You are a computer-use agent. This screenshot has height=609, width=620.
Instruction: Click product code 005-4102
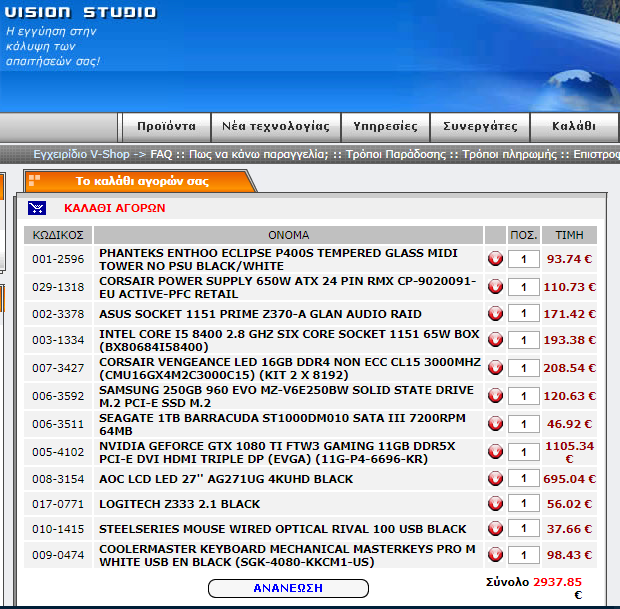pos(58,452)
